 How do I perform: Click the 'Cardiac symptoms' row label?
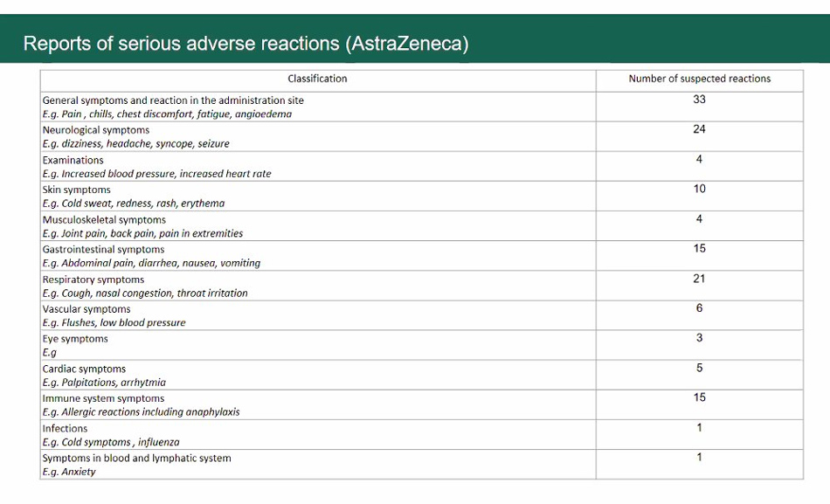pyautogui.click(x=84, y=369)
